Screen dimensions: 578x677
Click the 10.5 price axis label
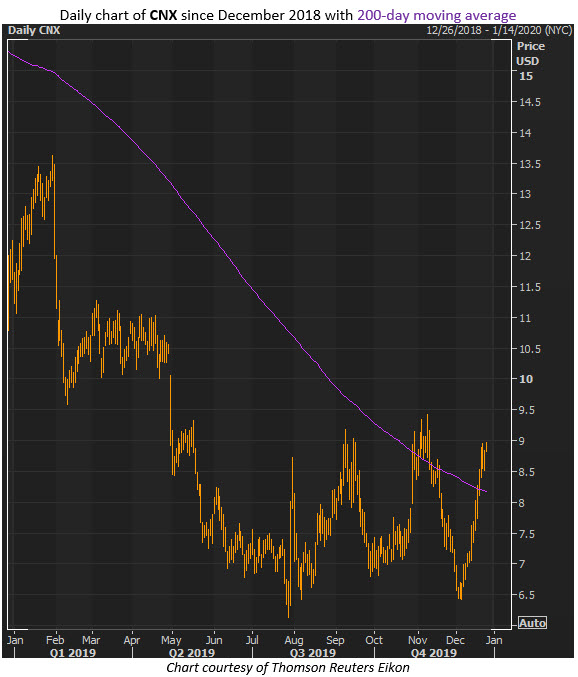[x=530, y=349]
